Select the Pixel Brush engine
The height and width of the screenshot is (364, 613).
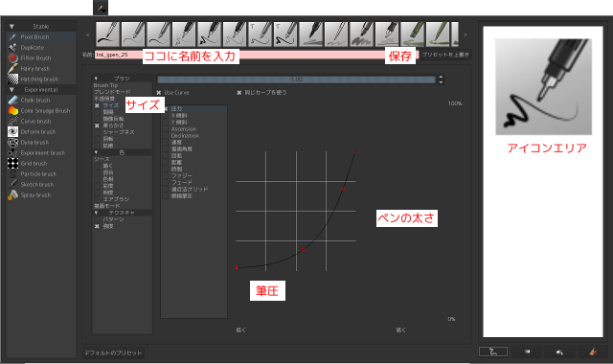click(x=41, y=36)
